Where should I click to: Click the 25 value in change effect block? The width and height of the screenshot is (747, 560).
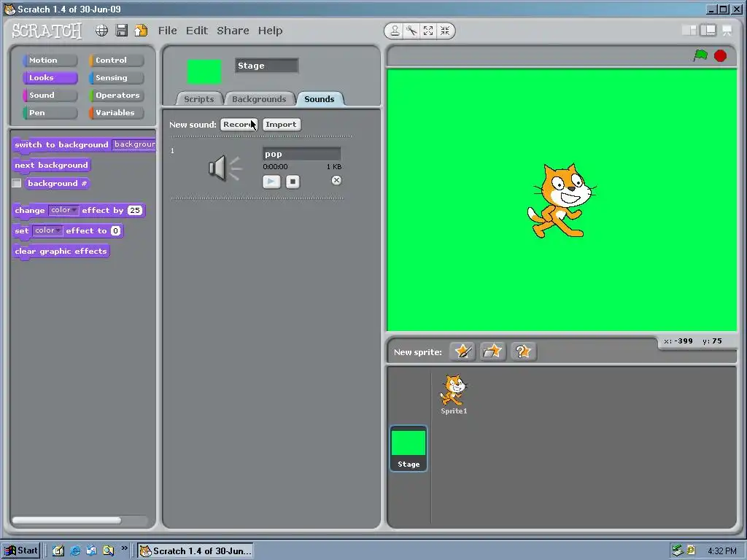click(x=135, y=211)
